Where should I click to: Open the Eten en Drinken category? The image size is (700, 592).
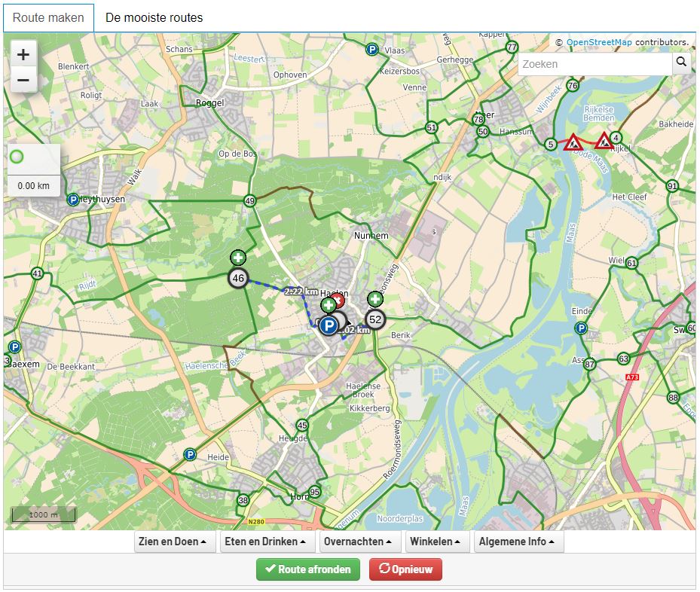(x=265, y=541)
